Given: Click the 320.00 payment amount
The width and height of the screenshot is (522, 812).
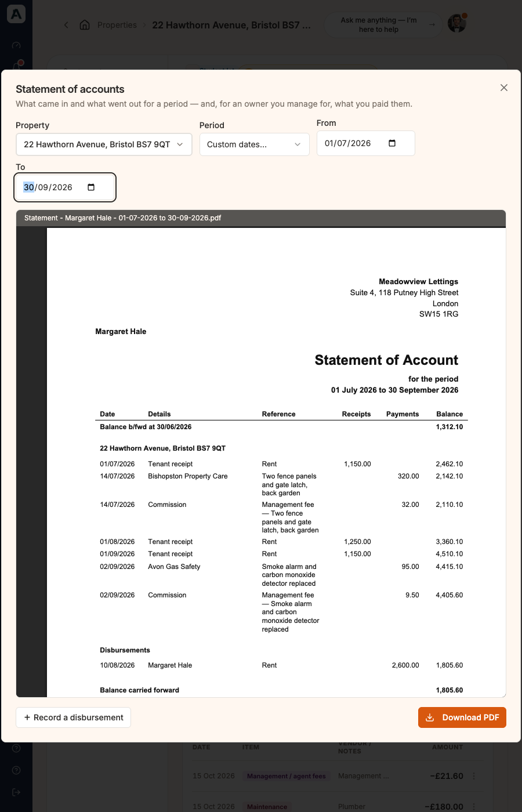Looking at the screenshot, I should tap(408, 476).
